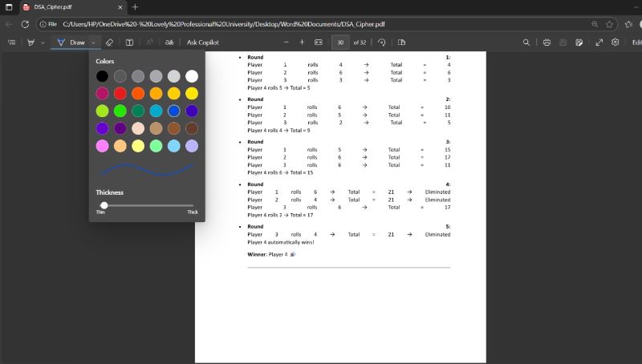This screenshot has width=642, height=364.
Task: Pick the tan color swatch
Action: pyautogui.click(x=156, y=128)
